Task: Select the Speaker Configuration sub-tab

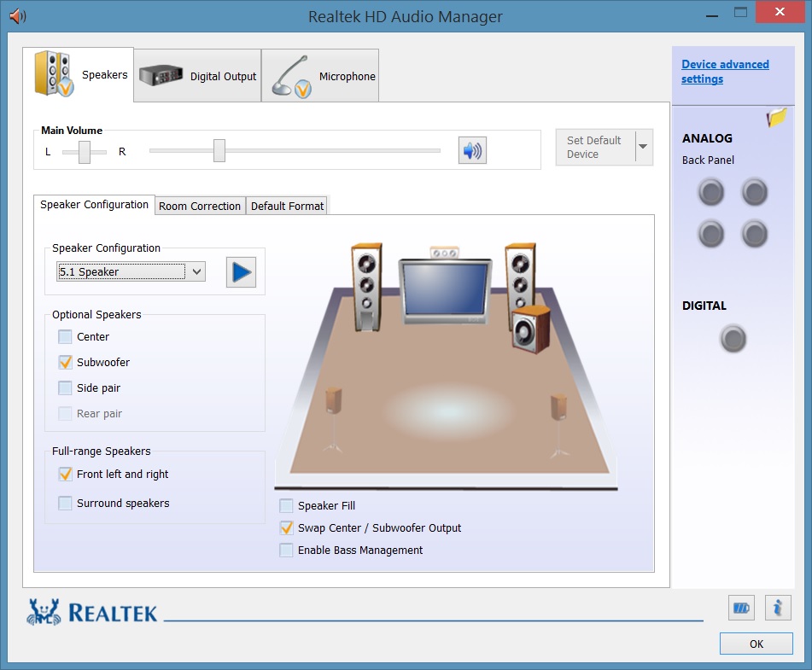Action: 94,205
